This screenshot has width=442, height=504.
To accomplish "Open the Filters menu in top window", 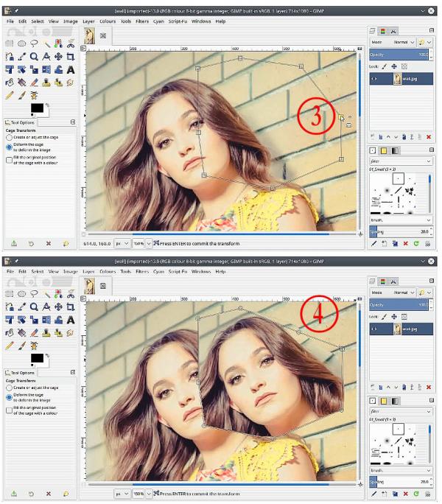I will click(142, 21).
